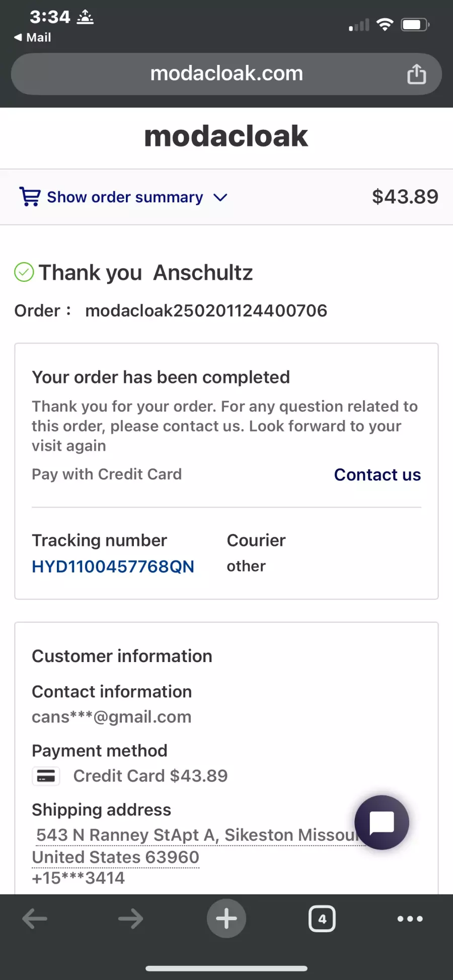Image resolution: width=453 pixels, height=980 pixels.
Task: Tap the credit card payment icon
Action: tap(46, 776)
